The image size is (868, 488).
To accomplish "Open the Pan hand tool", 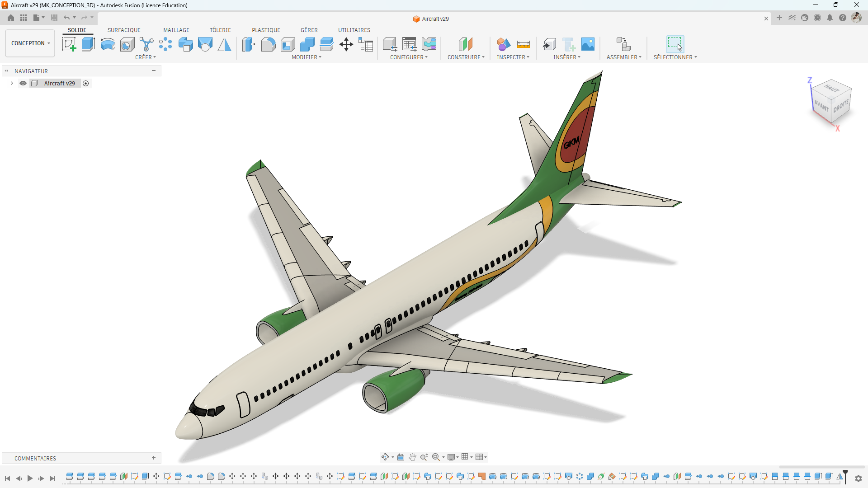I will pyautogui.click(x=412, y=457).
